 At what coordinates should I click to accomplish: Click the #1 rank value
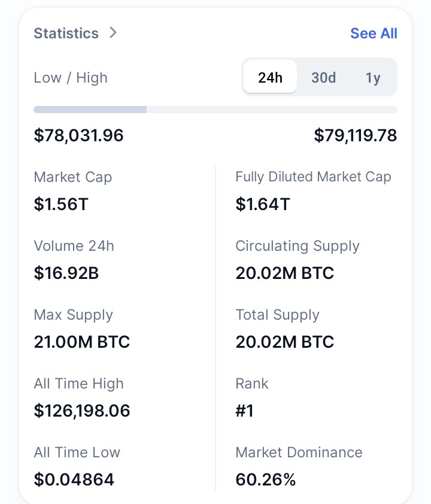245,411
